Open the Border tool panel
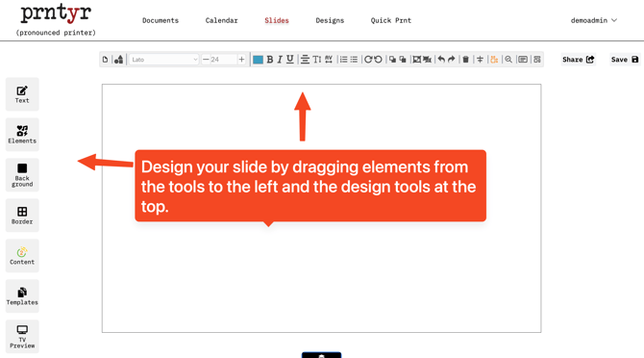 [22, 215]
